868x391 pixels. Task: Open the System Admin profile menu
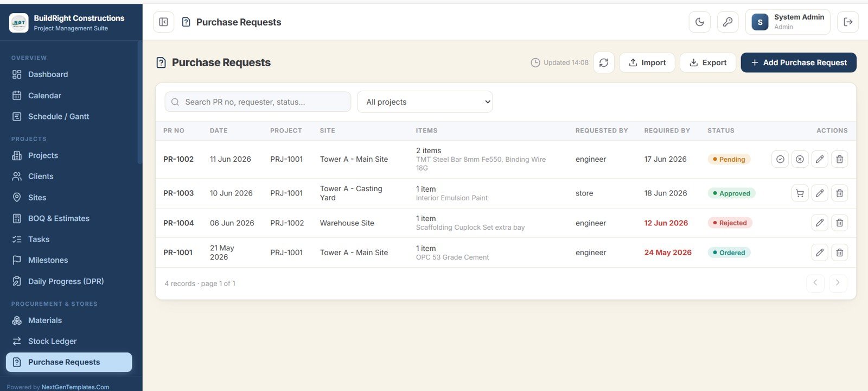pyautogui.click(x=788, y=22)
